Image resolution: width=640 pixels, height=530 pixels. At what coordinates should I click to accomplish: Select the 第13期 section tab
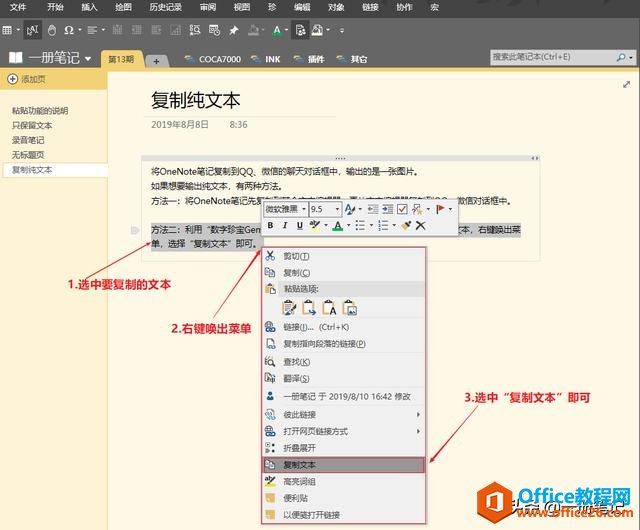[122, 59]
